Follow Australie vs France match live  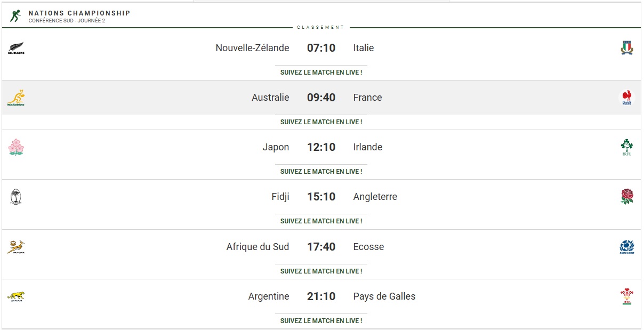321,122
